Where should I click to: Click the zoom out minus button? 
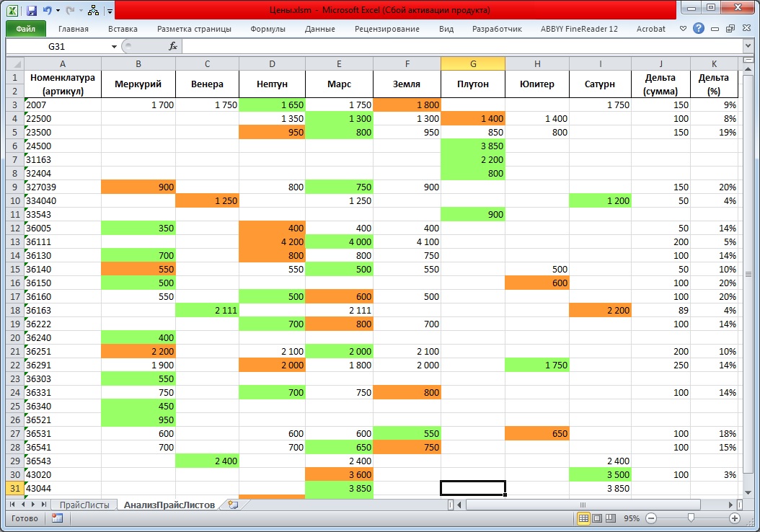(x=651, y=518)
